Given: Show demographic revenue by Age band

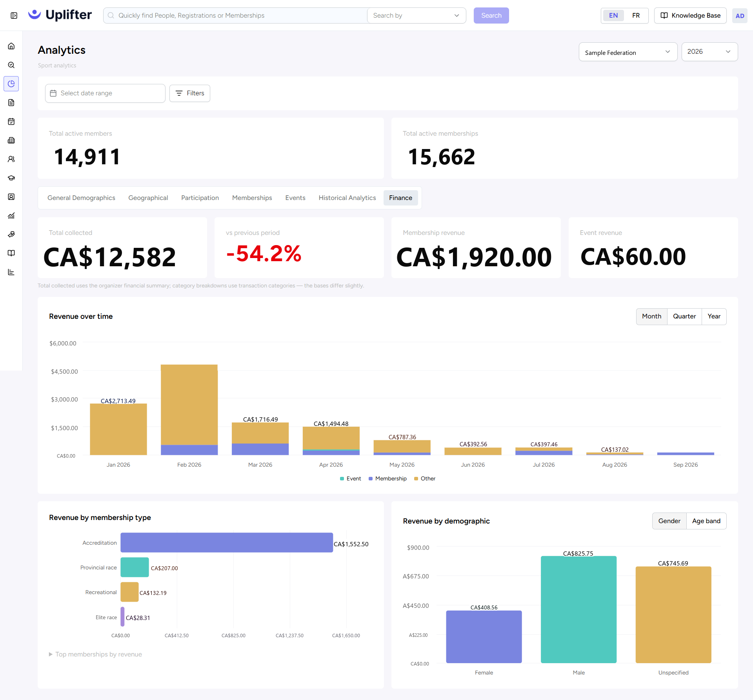Looking at the screenshot, I should click(x=706, y=521).
